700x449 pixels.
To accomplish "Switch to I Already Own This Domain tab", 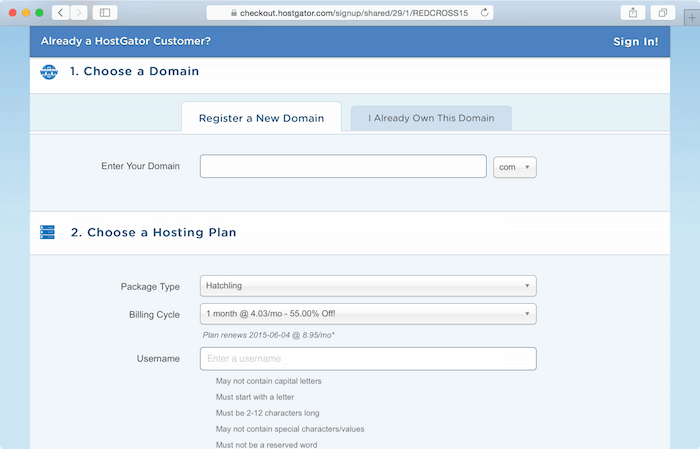I will 431,118.
